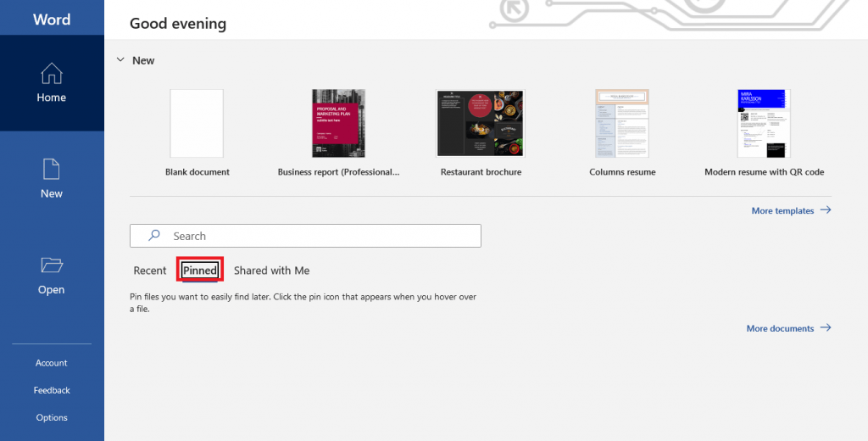Click arrow icon beside More documents
Viewport: 868px width, 441px height.
coord(825,328)
